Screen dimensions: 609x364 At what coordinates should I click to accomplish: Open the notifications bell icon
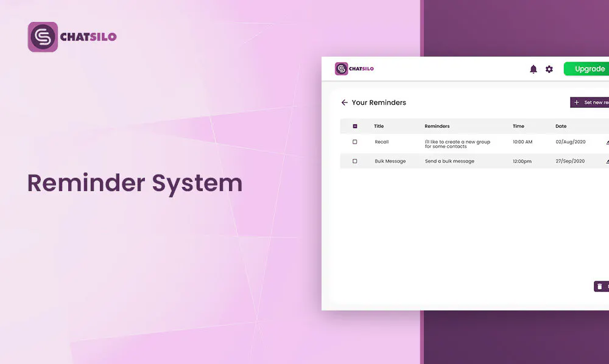click(533, 69)
